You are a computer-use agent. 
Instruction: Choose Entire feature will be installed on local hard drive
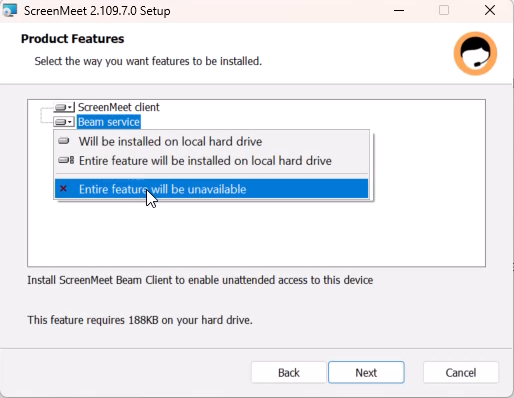tap(212, 161)
